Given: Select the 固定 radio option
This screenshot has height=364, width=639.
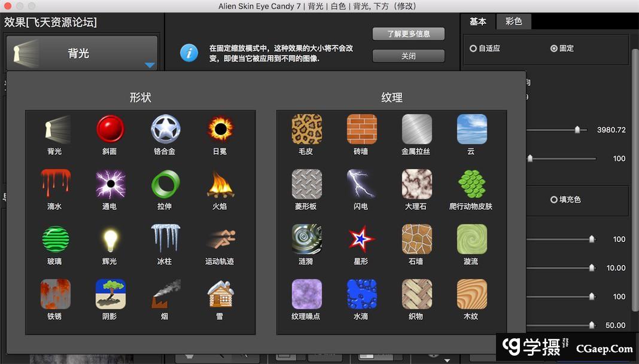Looking at the screenshot, I should 554,48.
